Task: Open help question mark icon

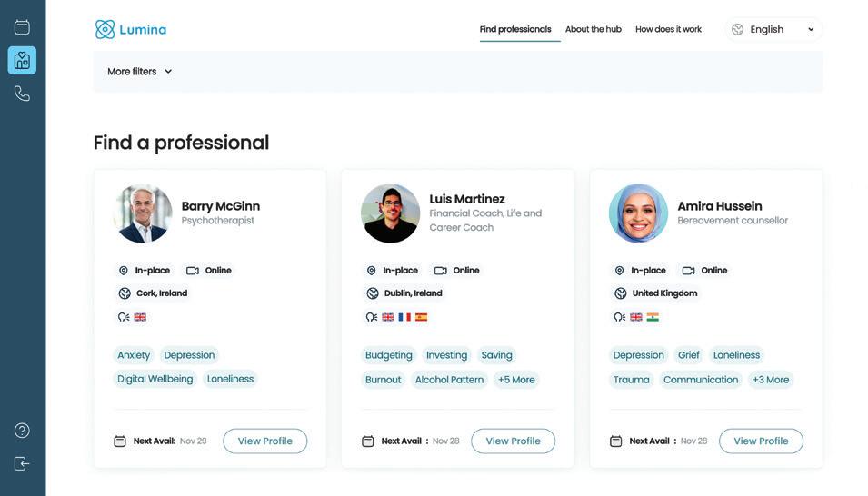Action: point(22,431)
